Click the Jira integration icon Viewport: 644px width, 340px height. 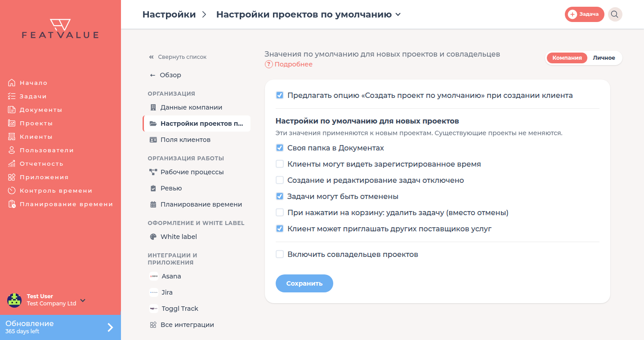pos(153,292)
